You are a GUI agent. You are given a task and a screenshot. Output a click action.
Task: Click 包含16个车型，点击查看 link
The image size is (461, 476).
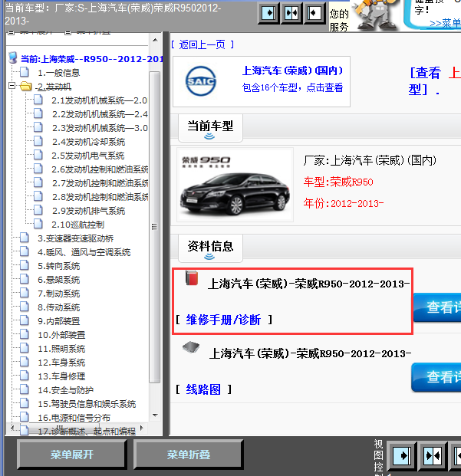[x=292, y=87]
